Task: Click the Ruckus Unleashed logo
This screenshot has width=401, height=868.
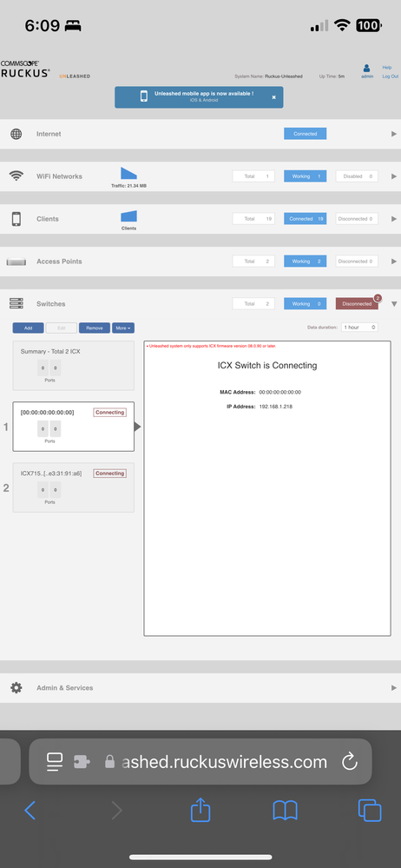Action: coord(45,70)
